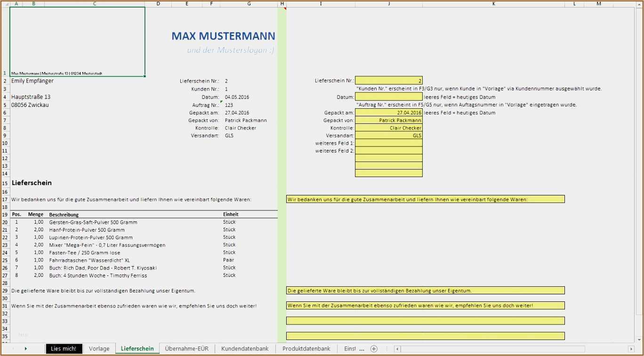644x356 pixels.
Task: Add a new sheet with plus button
Action: pos(374,349)
